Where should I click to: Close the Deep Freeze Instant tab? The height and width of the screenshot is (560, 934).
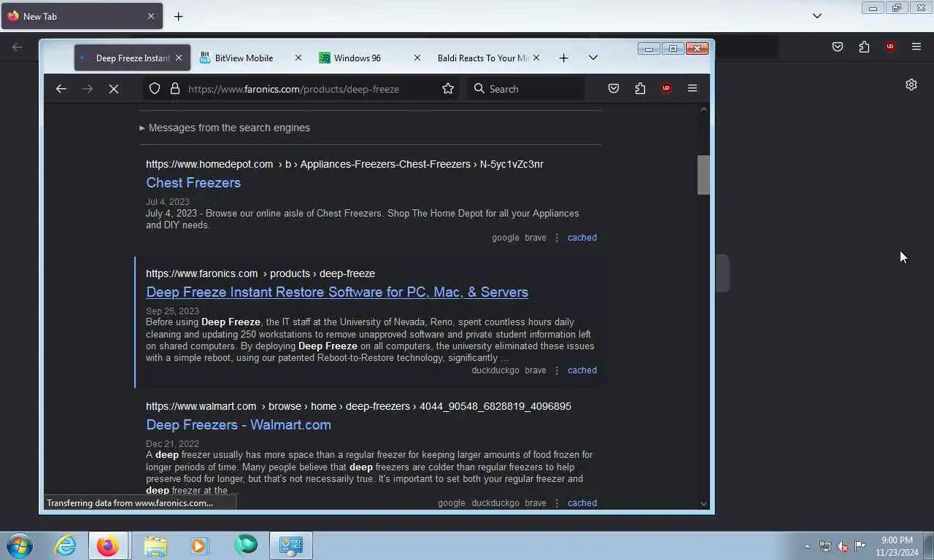coord(178,58)
